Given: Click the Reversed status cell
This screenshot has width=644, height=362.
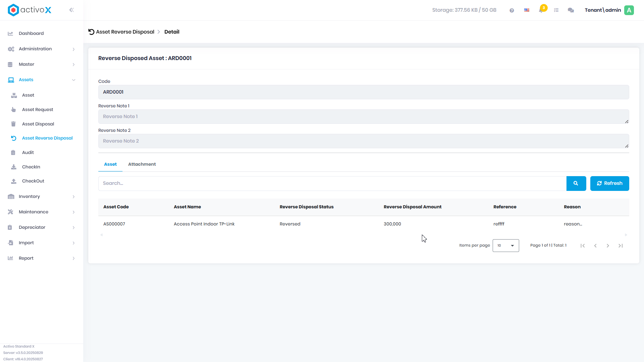Looking at the screenshot, I should pyautogui.click(x=290, y=224).
